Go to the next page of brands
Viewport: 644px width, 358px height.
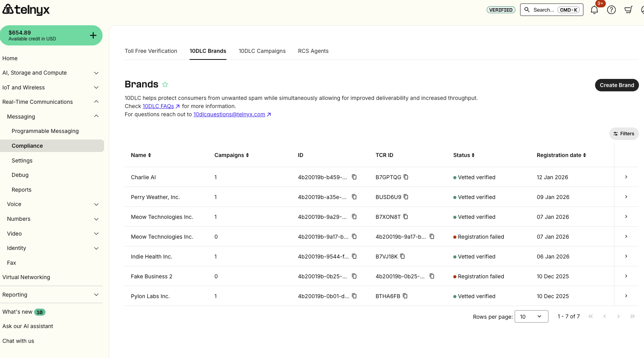tap(618, 316)
